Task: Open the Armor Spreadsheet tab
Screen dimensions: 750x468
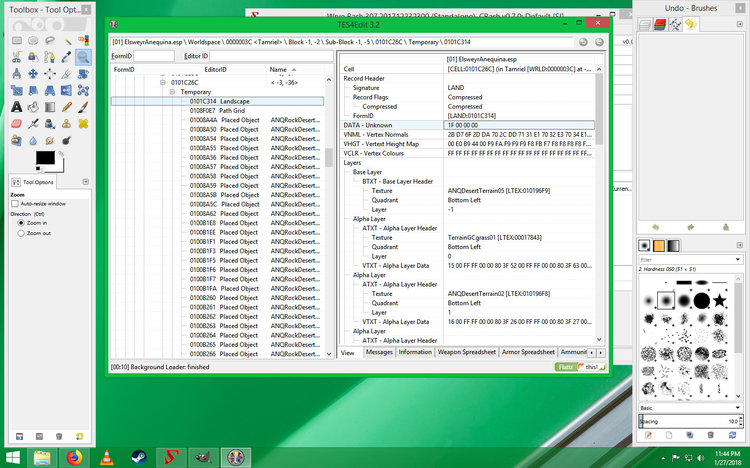Action: (x=528, y=352)
